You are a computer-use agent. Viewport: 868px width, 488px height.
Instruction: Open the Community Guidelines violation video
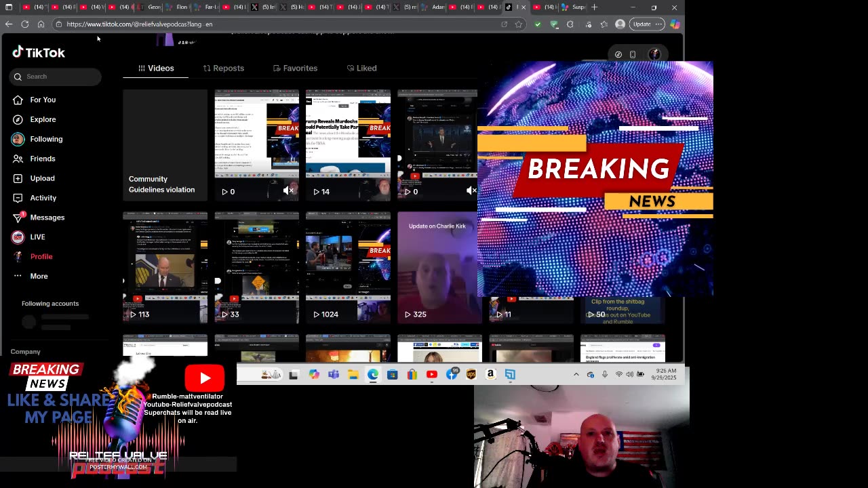click(x=165, y=145)
